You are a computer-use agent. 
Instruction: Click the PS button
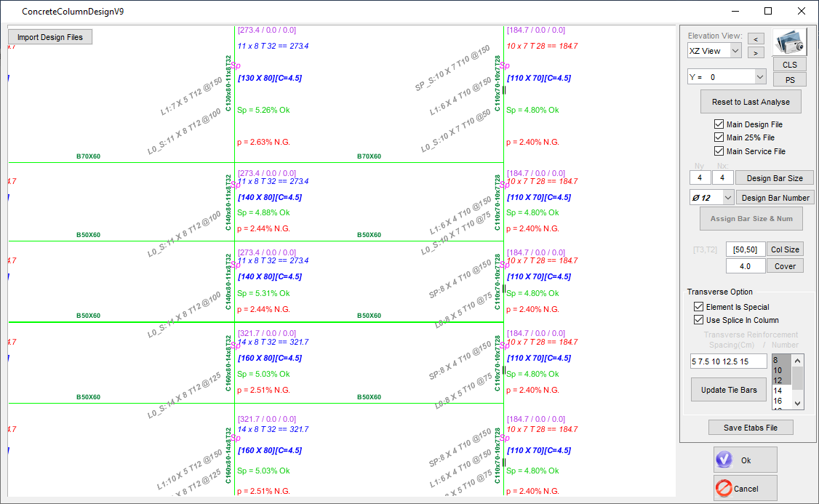[x=789, y=79]
